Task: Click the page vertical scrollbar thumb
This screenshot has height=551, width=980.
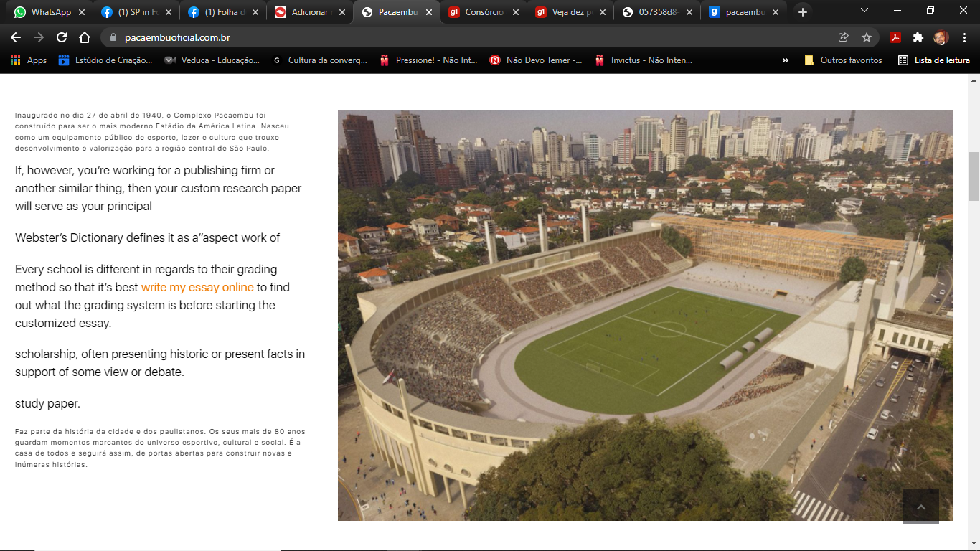Action: click(x=974, y=176)
